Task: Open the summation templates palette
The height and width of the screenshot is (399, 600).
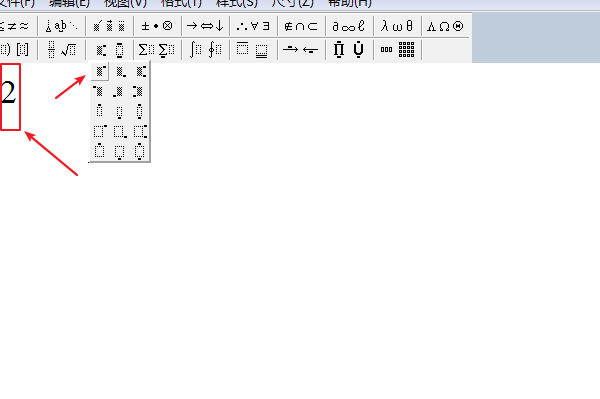Action: click(157, 50)
